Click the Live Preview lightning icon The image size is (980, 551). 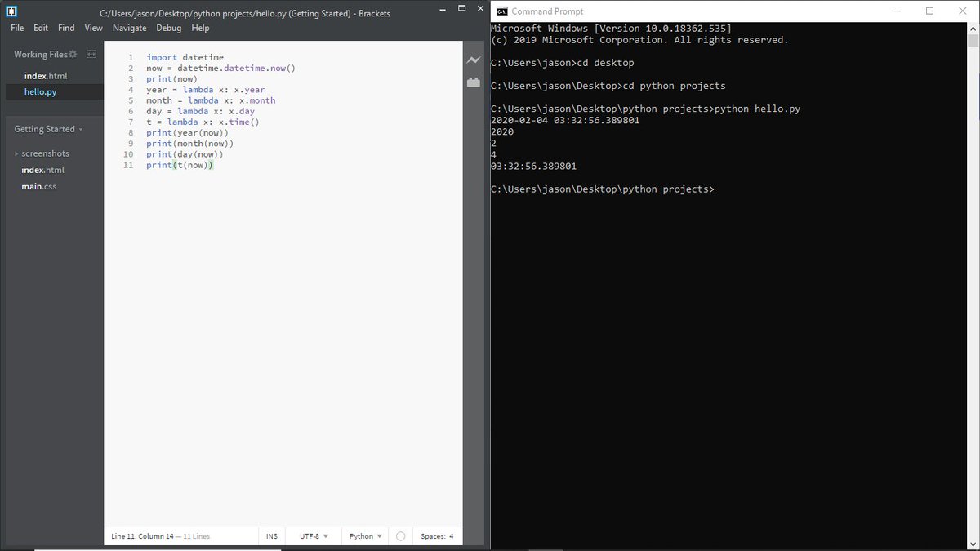click(x=473, y=60)
